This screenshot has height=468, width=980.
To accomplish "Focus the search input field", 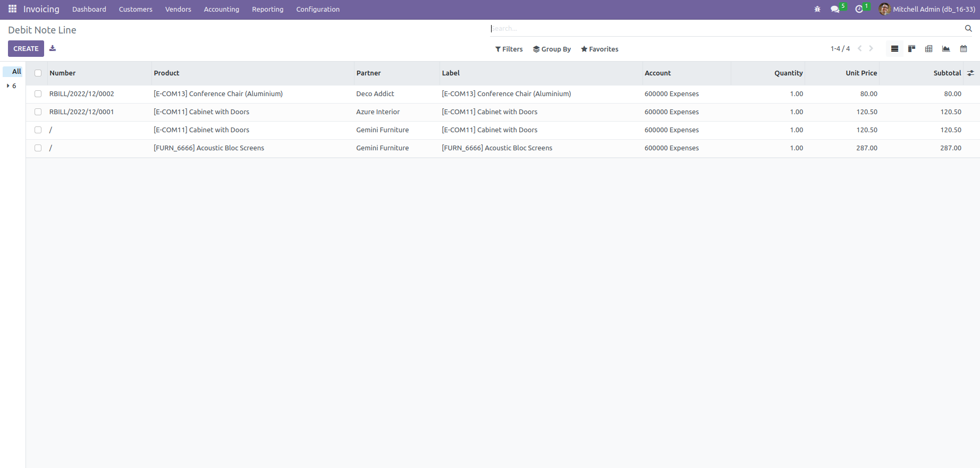I will [726, 29].
